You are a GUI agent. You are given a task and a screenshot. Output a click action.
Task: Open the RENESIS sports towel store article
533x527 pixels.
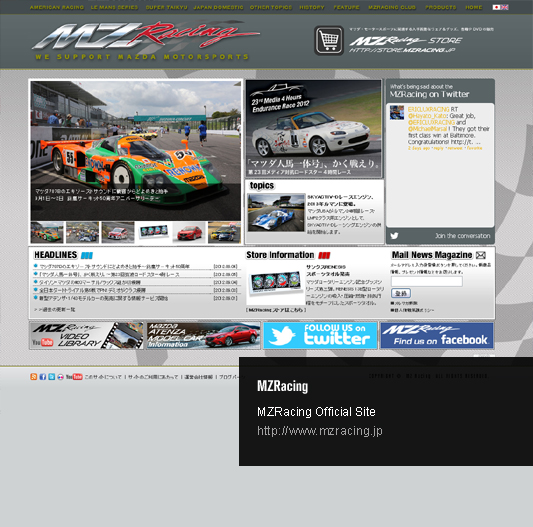[345, 285]
